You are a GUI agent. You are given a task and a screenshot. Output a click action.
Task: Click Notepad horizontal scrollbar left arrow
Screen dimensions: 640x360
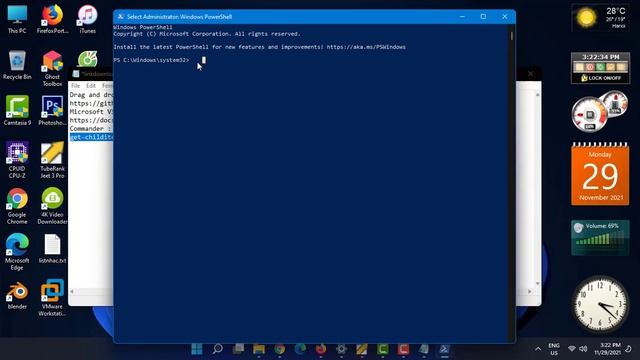pos(72,291)
